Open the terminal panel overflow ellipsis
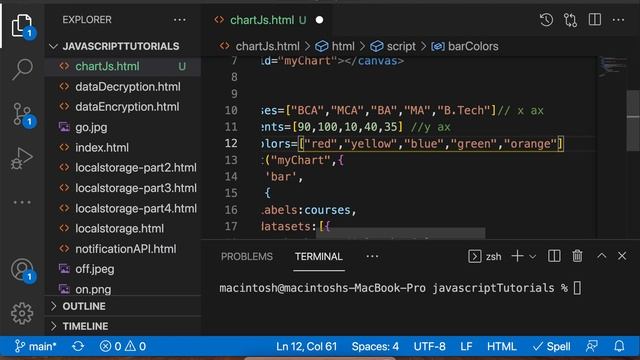 tap(372, 256)
